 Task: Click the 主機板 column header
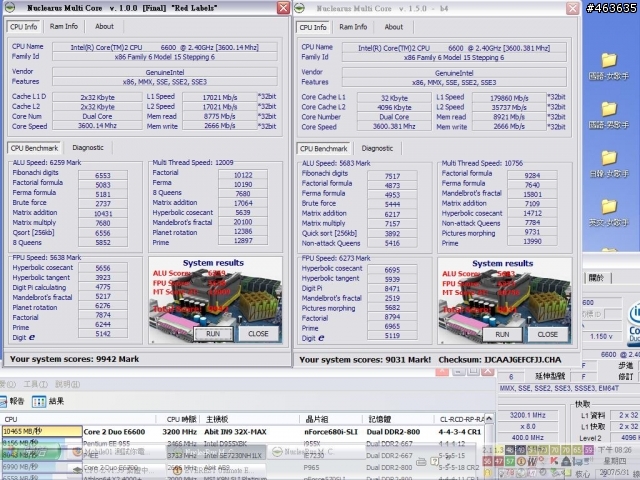click(252, 419)
